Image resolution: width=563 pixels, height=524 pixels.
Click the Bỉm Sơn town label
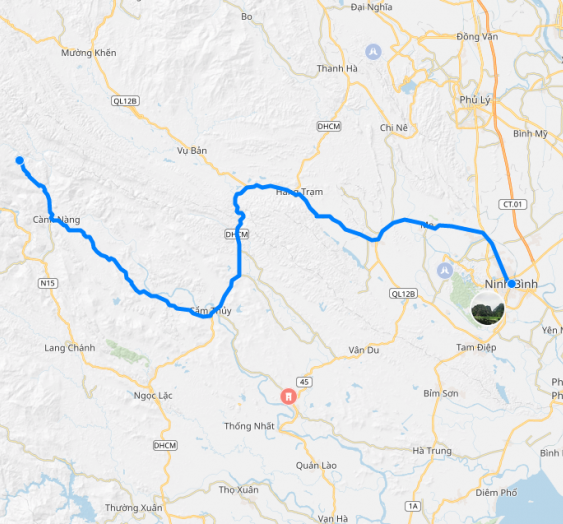[x=441, y=393]
